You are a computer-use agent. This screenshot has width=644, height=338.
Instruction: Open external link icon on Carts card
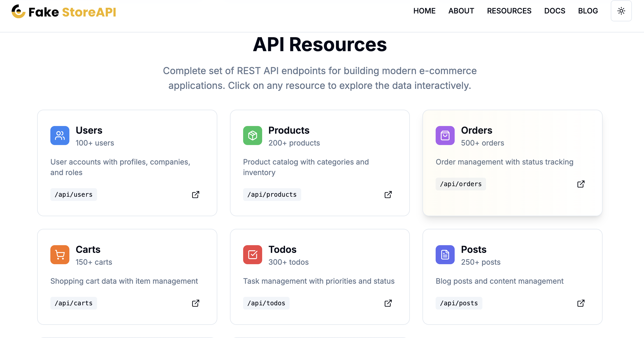(x=195, y=303)
